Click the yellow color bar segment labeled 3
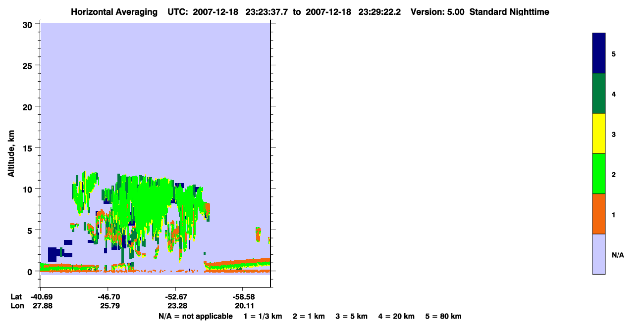This screenshot has width=644, height=330. (x=599, y=134)
